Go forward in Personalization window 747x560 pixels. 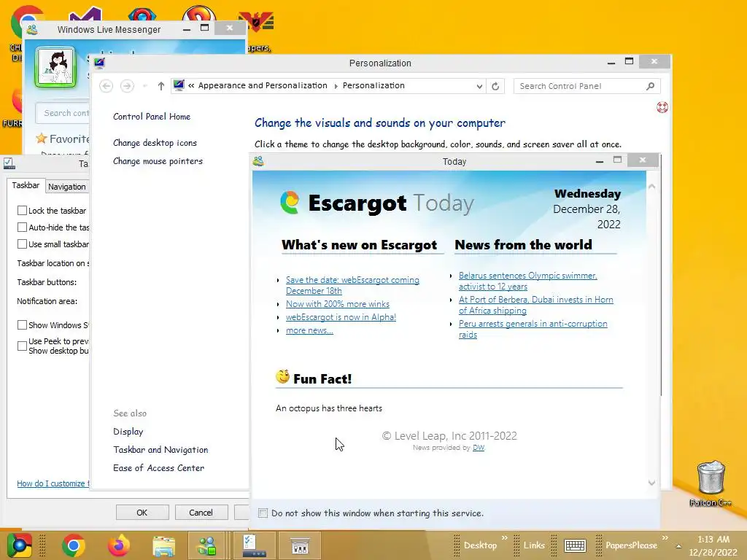tap(127, 86)
